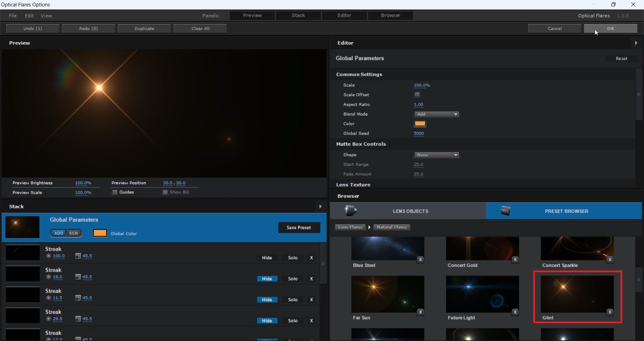Open the Edit menu
Screen dimensions: 644x341
(29, 16)
